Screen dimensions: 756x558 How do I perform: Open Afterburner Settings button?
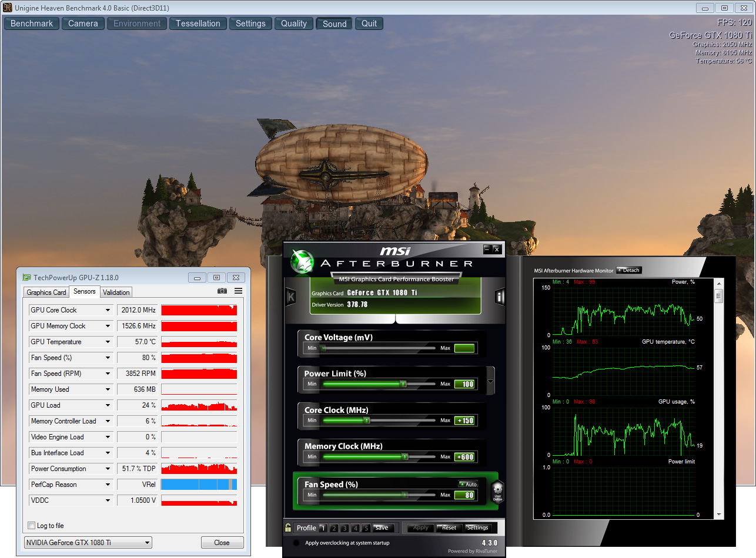(x=477, y=527)
